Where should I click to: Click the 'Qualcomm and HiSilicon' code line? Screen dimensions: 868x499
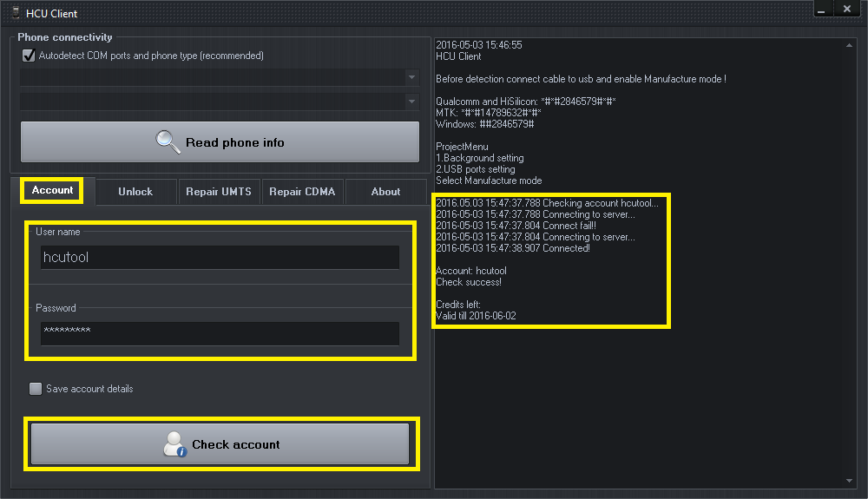525,102
